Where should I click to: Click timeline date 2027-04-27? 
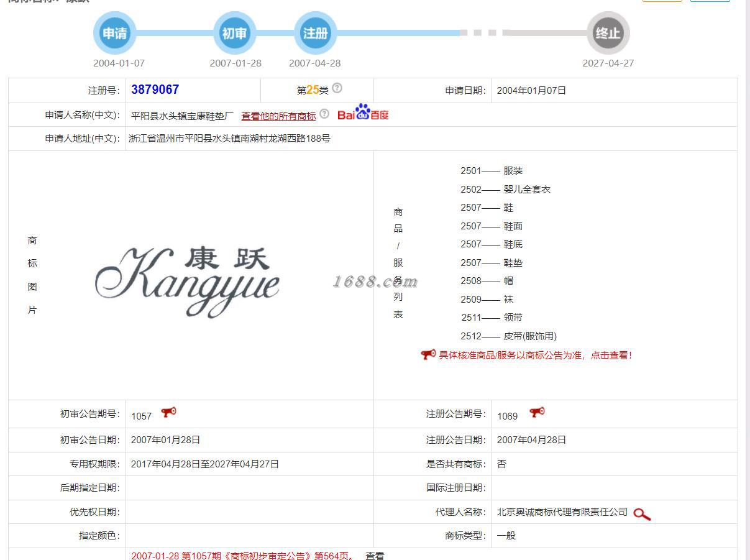[x=608, y=63]
